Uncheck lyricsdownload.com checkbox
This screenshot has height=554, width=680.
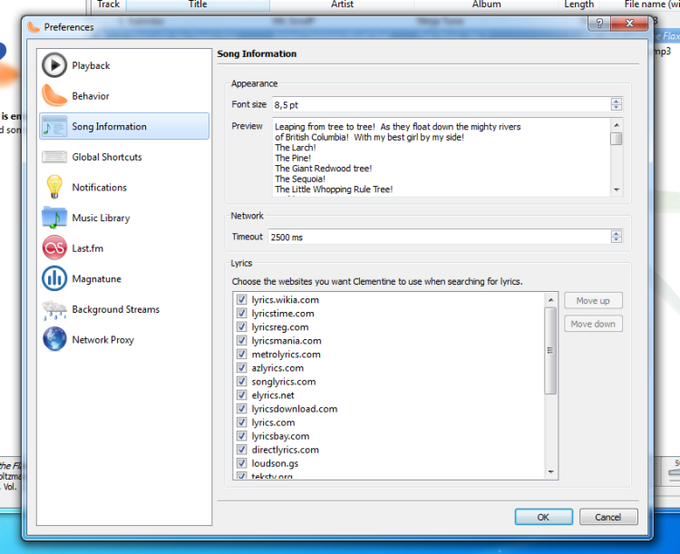click(242, 409)
